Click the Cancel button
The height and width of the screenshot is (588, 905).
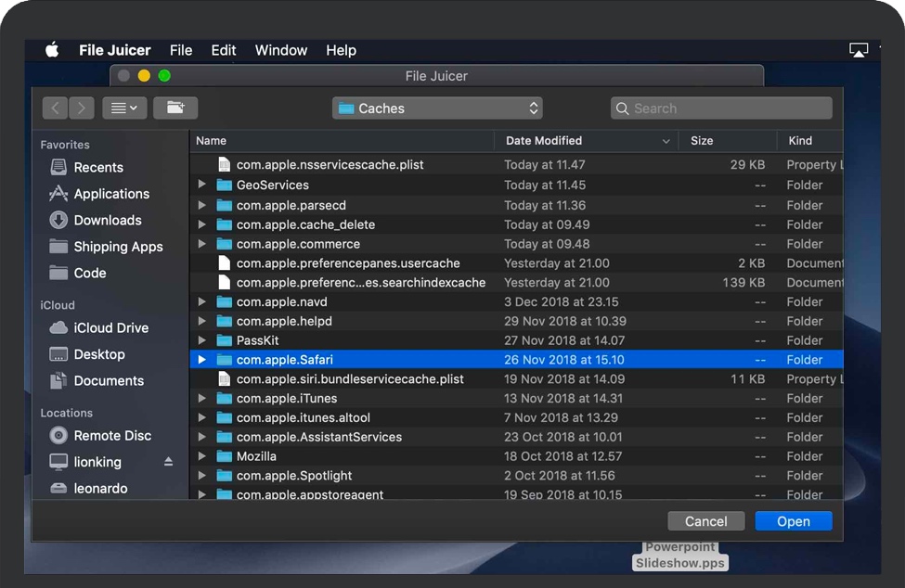(705, 521)
